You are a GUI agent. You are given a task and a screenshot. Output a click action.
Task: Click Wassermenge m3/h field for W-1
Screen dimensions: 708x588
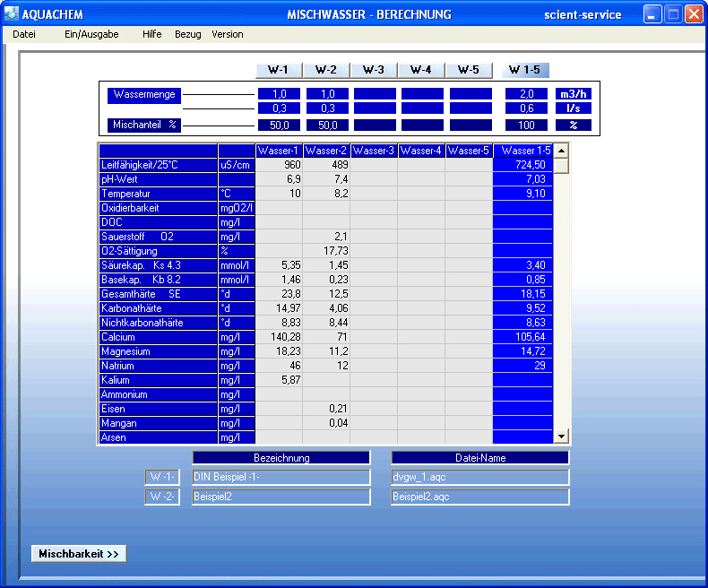(279, 94)
